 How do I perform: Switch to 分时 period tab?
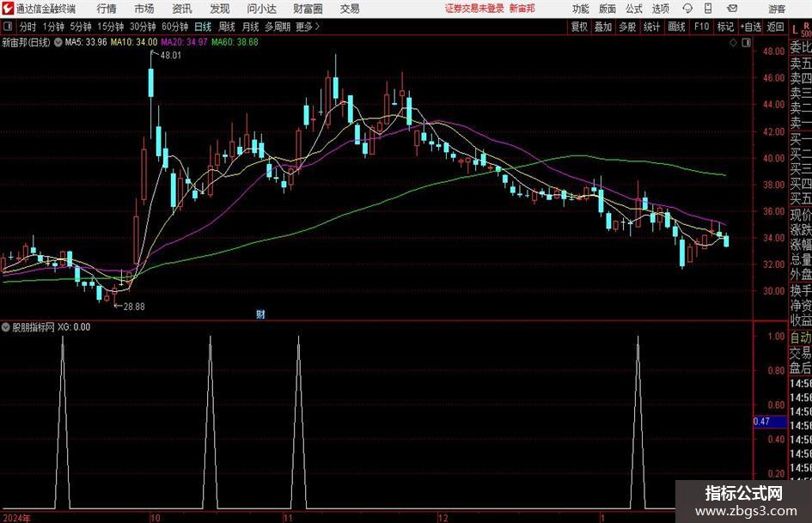[x=28, y=27]
